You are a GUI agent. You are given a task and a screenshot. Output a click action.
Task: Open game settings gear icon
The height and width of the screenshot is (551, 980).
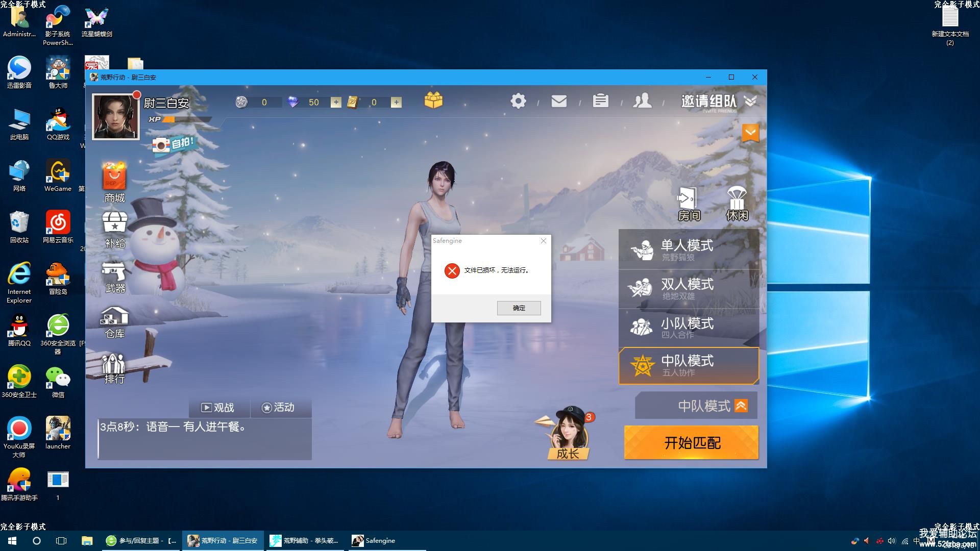(x=518, y=101)
